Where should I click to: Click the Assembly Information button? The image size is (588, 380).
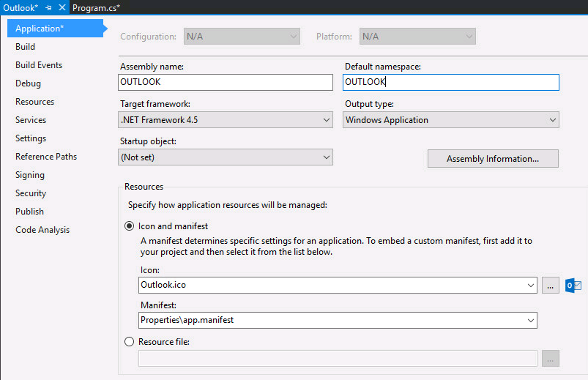pos(493,159)
